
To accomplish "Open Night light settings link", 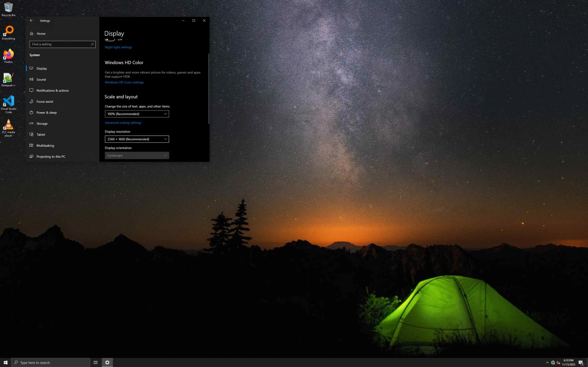I will click(x=118, y=47).
